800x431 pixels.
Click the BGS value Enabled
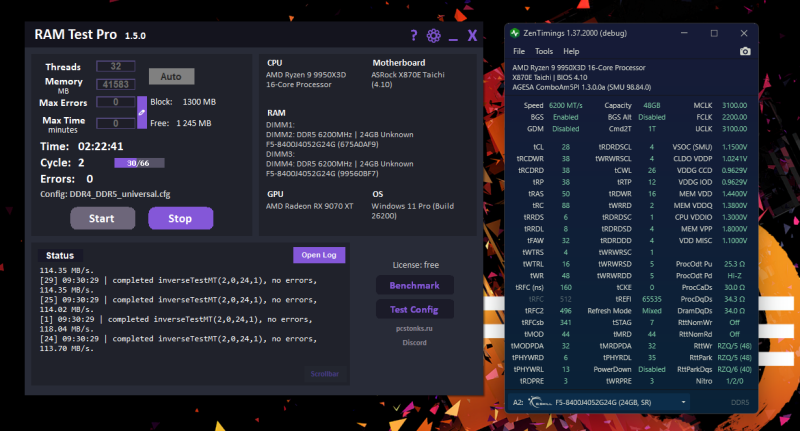pos(565,117)
